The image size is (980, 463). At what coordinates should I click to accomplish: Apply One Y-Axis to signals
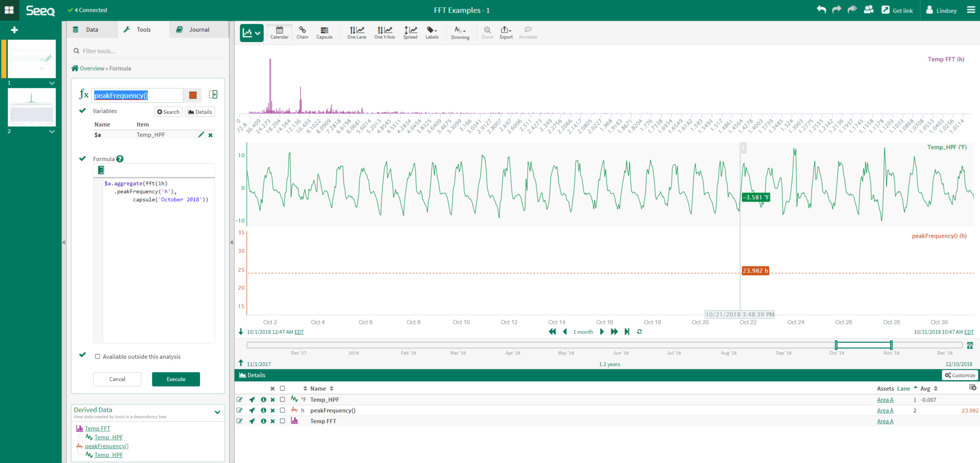click(384, 33)
